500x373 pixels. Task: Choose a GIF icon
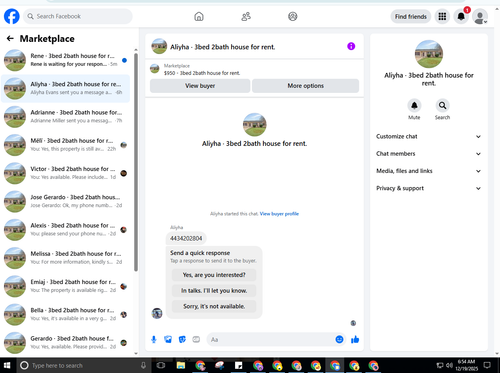point(196,340)
